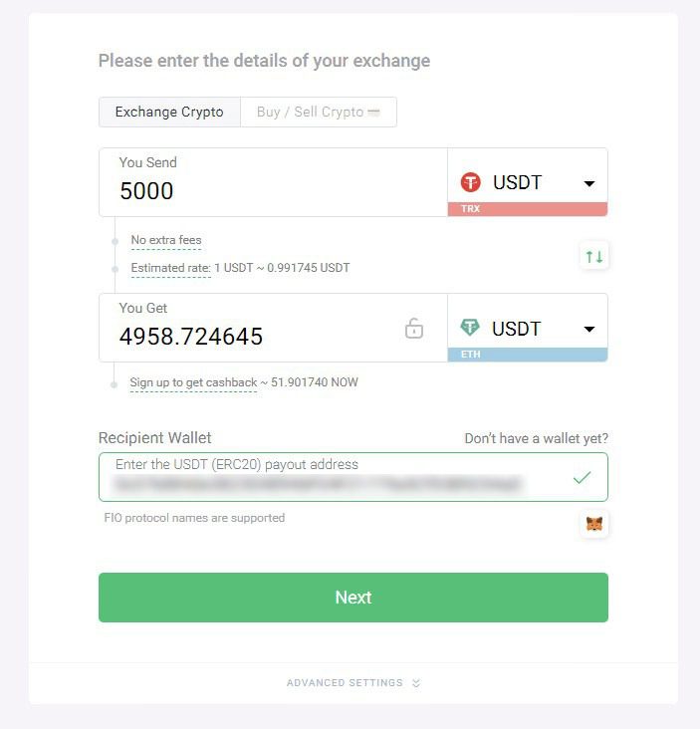The width and height of the screenshot is (700, 729).
Task: Open the You Send currency dropdown arrow
Action: tap(588, 184)
